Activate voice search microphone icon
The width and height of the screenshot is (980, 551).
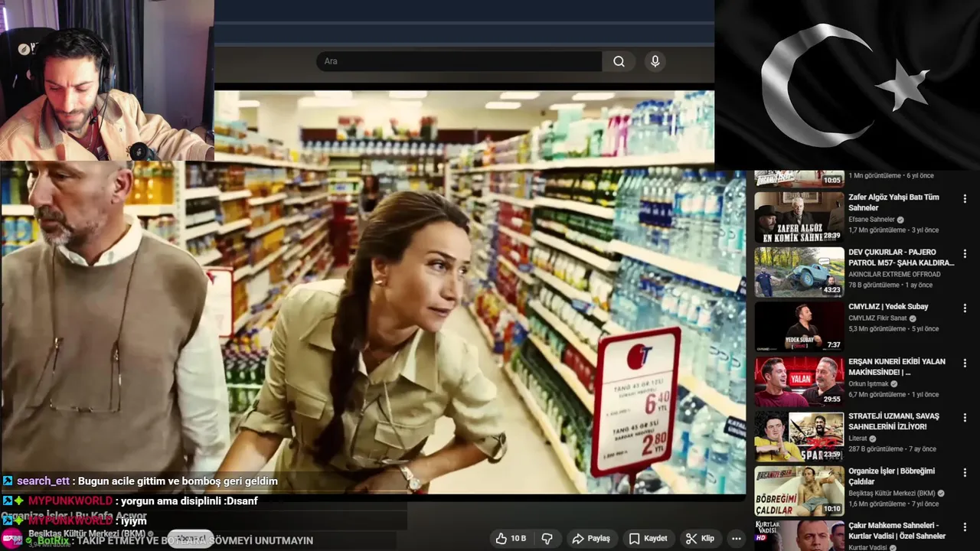655,61
